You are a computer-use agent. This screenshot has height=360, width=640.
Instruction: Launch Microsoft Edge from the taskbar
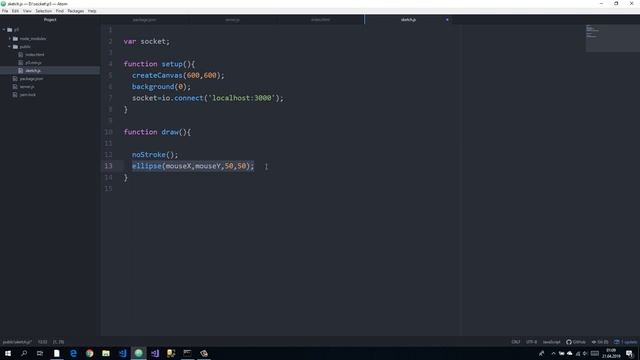coord(73,353)
